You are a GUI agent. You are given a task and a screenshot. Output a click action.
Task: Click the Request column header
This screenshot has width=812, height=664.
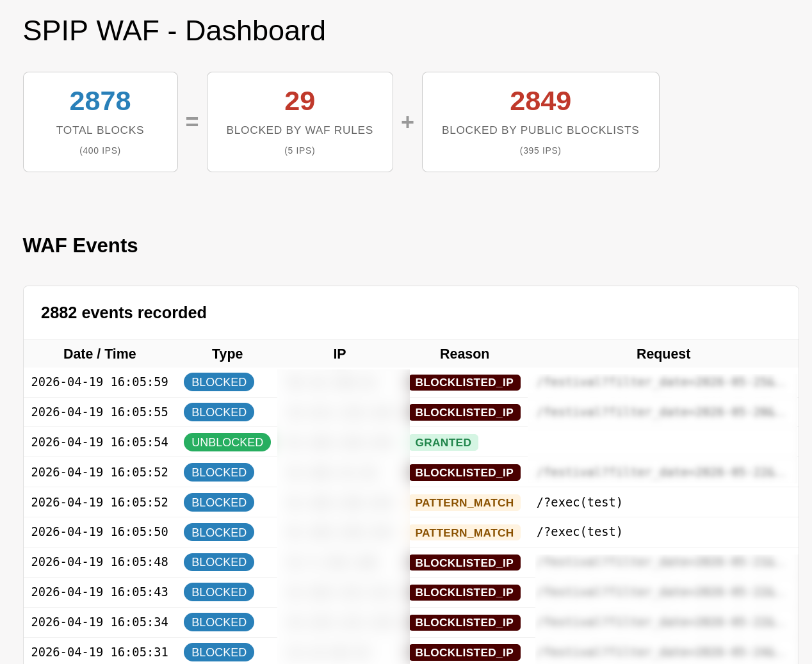(663, 354)
